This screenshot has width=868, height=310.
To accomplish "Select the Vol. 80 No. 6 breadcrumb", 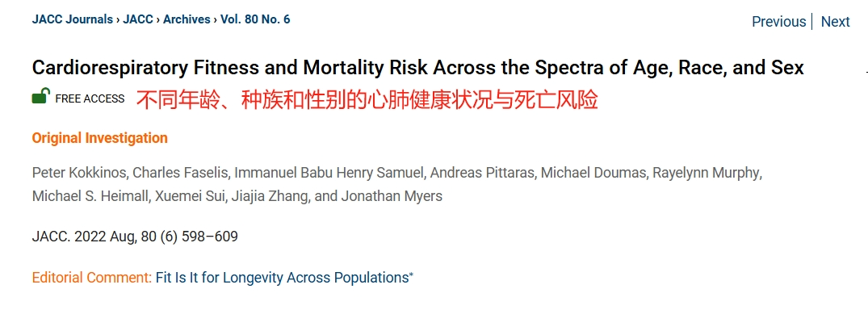I will pyautogui.click(x=255, y=19).
